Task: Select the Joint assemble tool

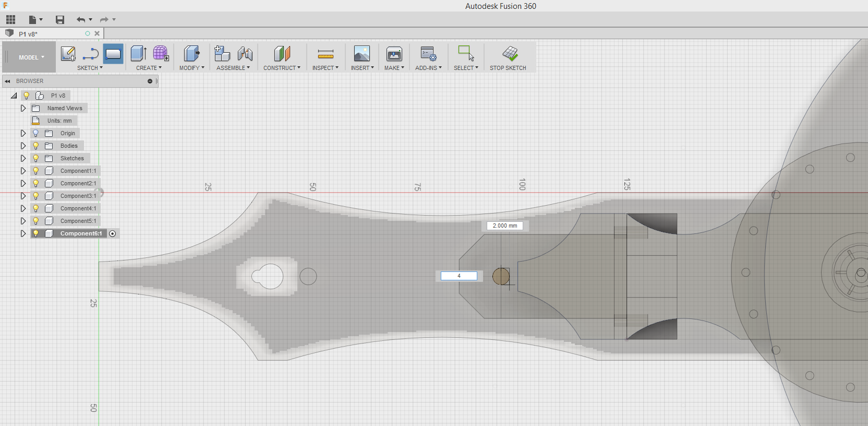Action: pyautogui.click(x=245, y=53)
